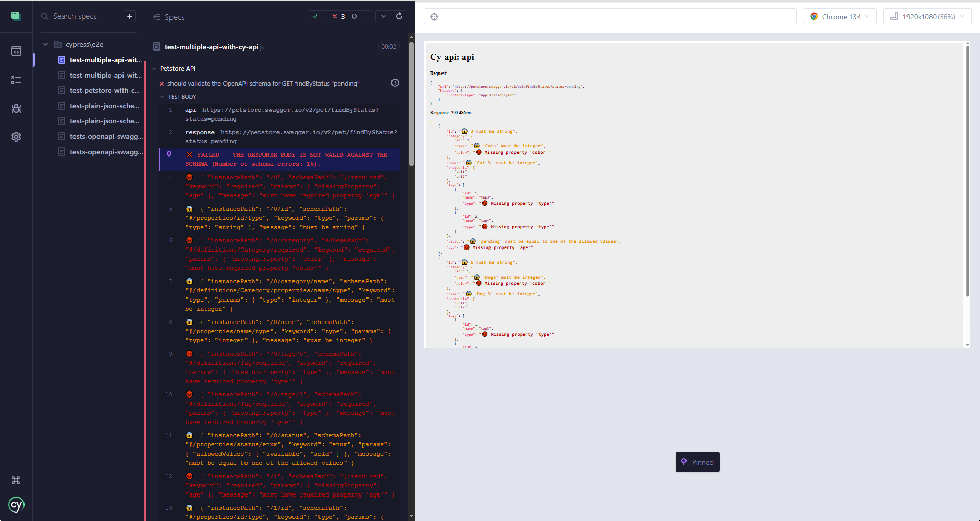Open the Chrome 134 browser dropdown
Viewport: 980px width, 521px height.
click(839, 16)
